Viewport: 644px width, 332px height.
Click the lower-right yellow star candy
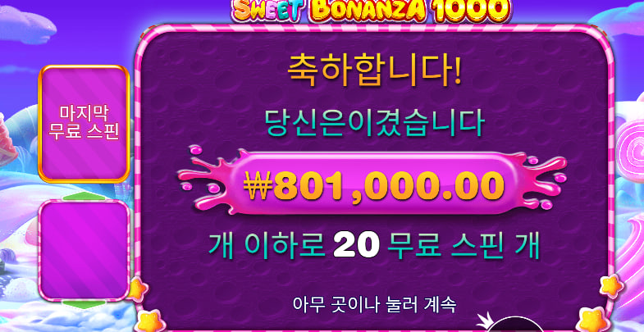(592, 320)
